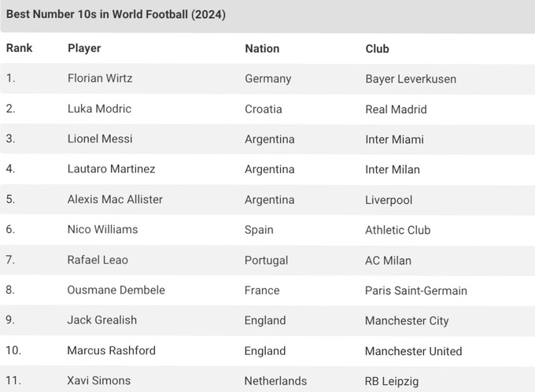The image size is (535, 392).
Task: Select the Real Madrid club cell
Action: 396,109
